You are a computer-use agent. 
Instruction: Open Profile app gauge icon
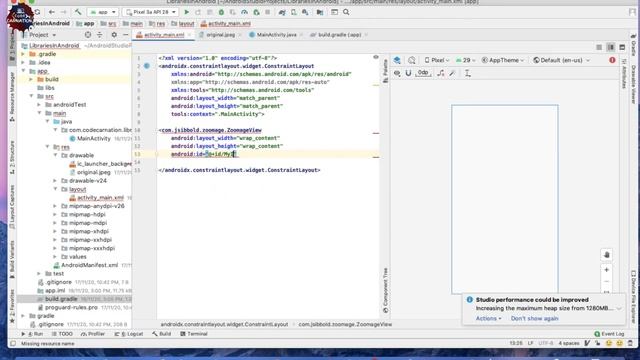pyautogui.click(x=244, y=12)
